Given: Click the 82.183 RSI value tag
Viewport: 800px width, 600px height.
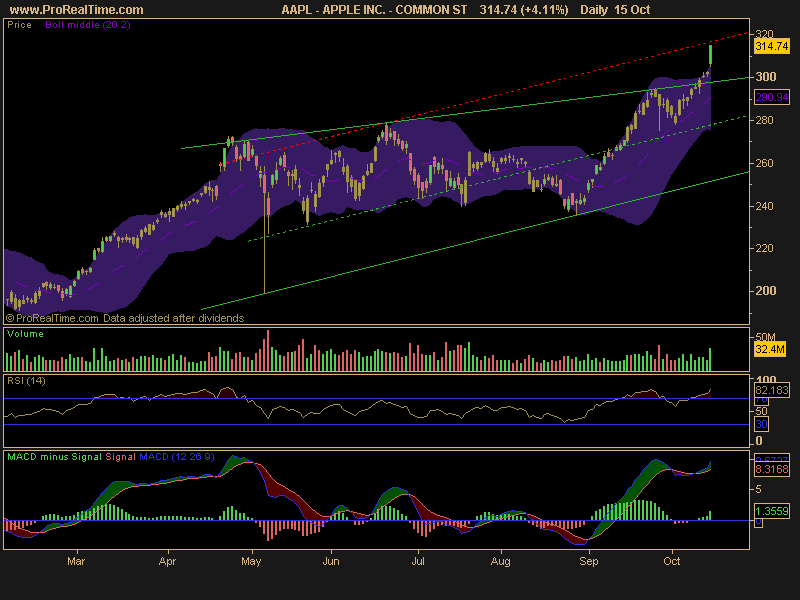Looking at the screenshot, I should click(772, 390).
